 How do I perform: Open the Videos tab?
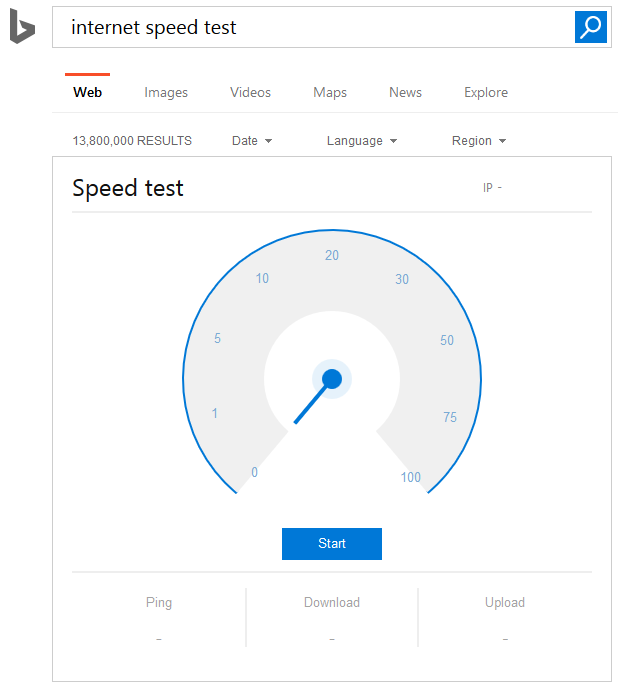coord(250,92)
